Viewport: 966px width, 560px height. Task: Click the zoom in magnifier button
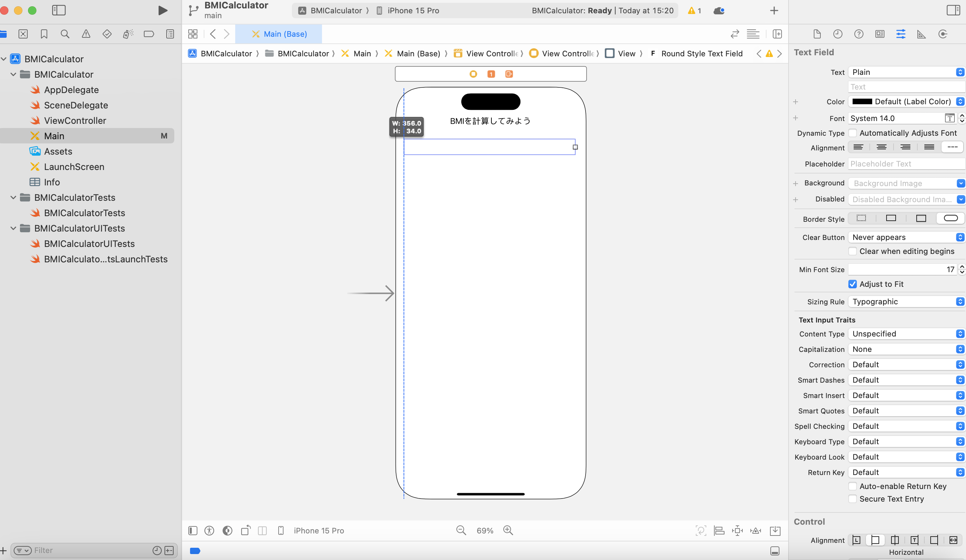pyautogui.click(x=508, y=530)
